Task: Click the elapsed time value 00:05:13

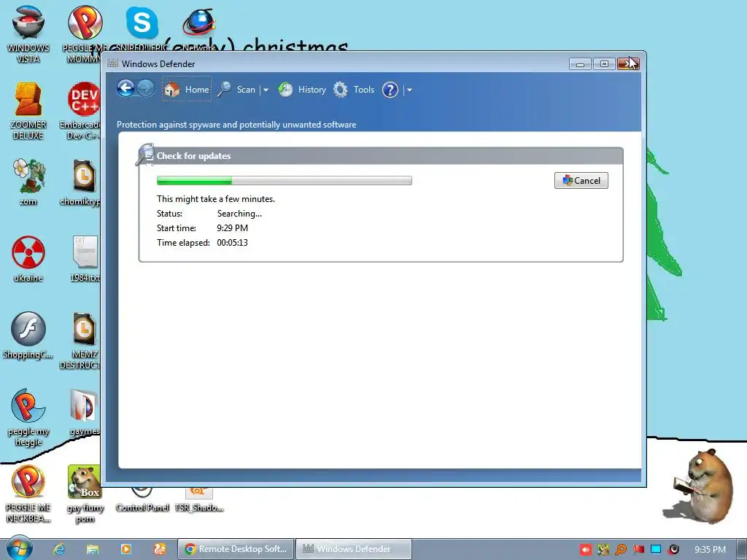Action: (232, 242)
